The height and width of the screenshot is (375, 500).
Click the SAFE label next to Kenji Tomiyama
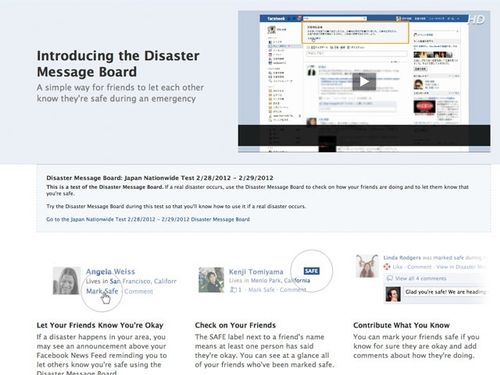[312, 271]
